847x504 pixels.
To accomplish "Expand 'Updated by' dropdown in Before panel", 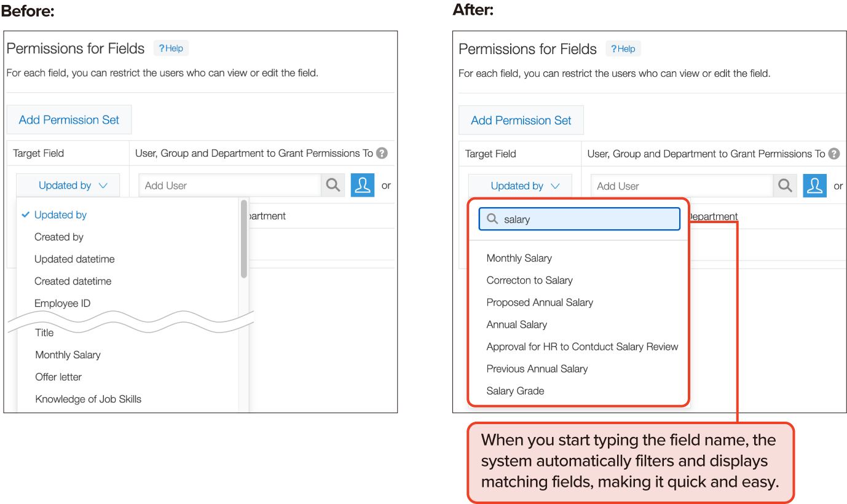I will [68, 185].
